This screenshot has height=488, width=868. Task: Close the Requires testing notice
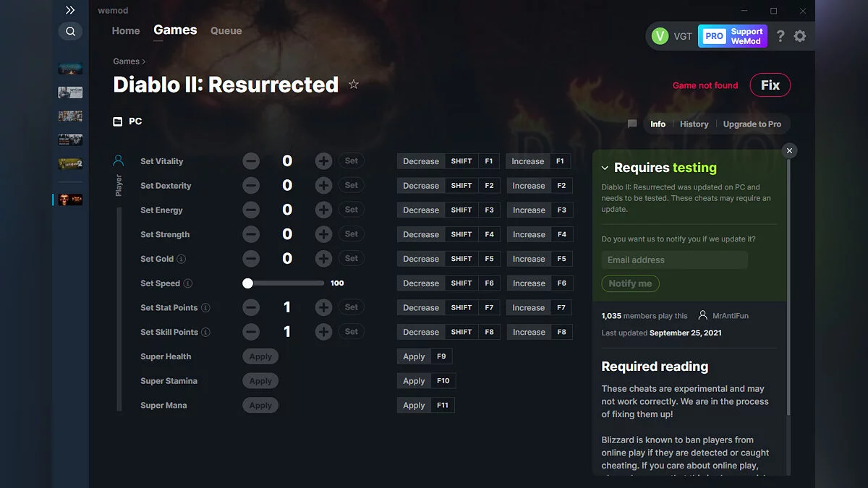click(x=789, y=150)
